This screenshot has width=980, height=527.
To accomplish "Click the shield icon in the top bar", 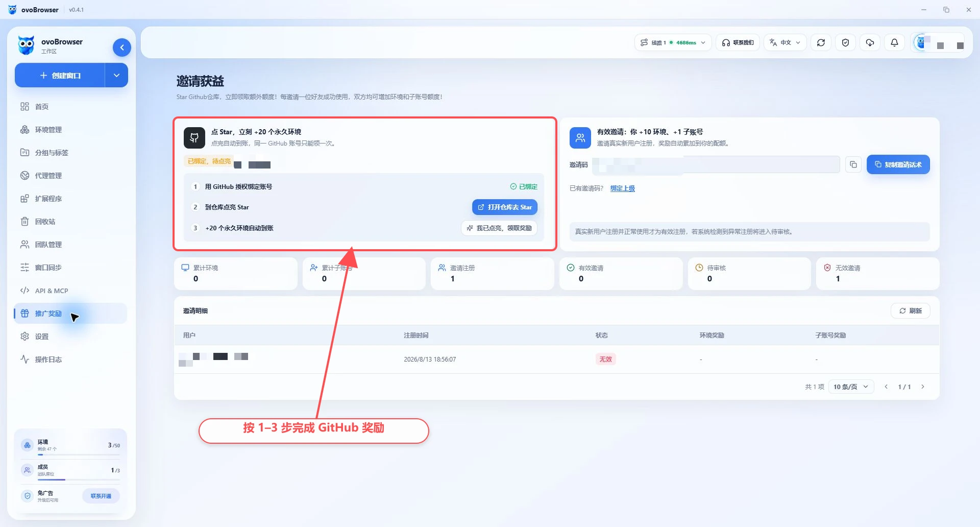I will 845,42.
